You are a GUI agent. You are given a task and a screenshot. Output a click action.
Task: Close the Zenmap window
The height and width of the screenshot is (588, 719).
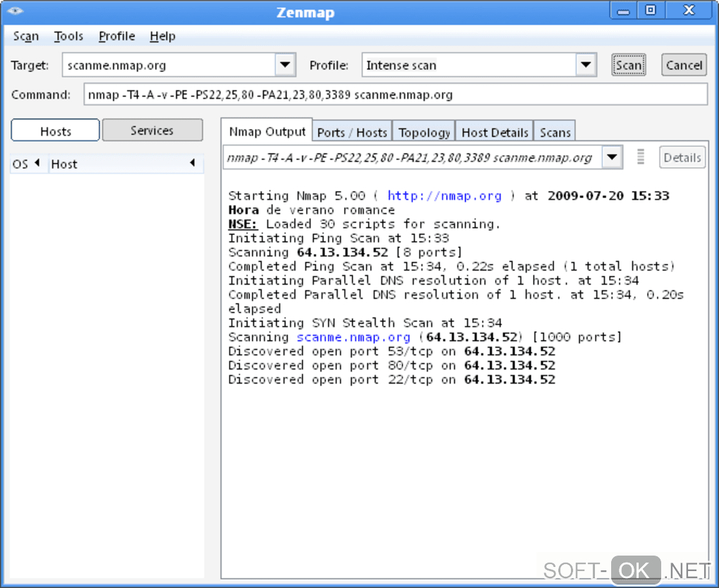pyautogui.click(x=689, y=10)
